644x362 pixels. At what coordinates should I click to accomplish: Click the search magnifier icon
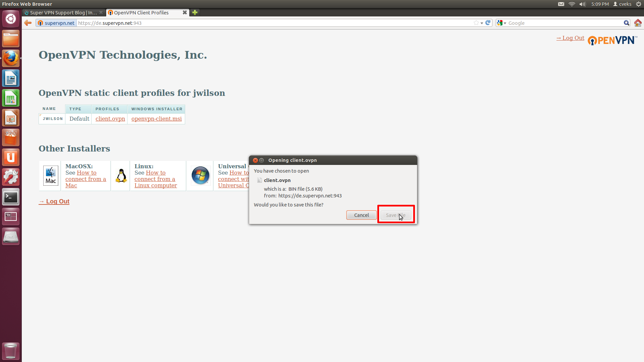click(626, 23)
